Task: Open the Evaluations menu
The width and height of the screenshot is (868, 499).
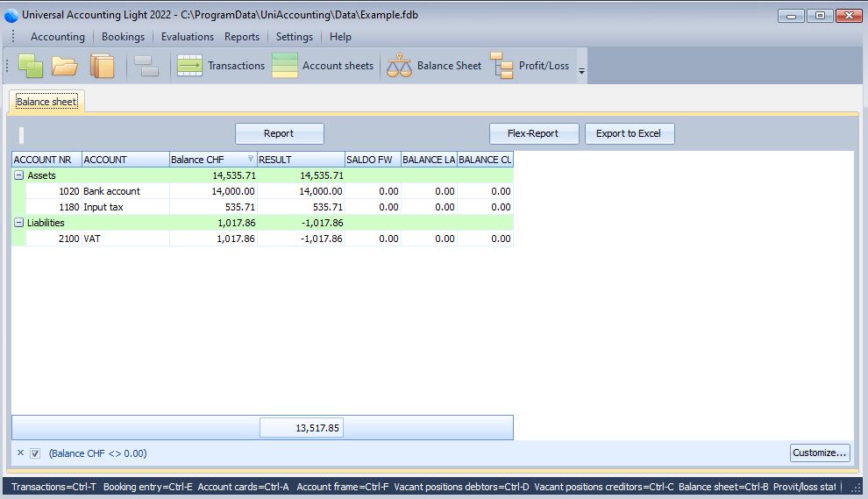Action: [x=187, y=37]
